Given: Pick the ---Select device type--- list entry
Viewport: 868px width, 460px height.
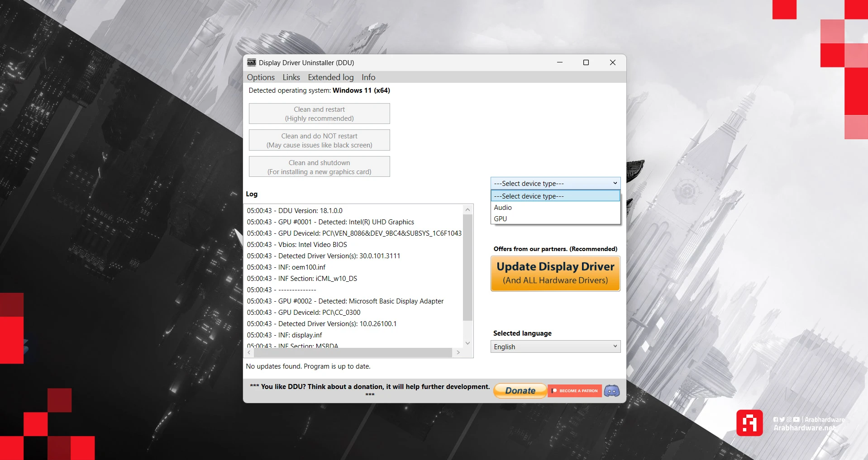Looking at the screenshot, I should (x=555, y=196).
